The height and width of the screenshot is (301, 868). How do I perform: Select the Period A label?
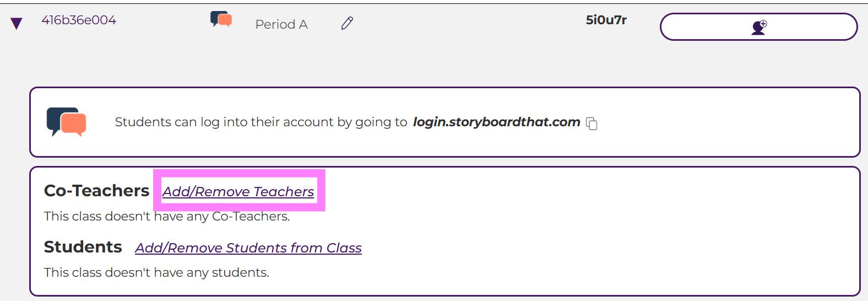coord(281,24)
